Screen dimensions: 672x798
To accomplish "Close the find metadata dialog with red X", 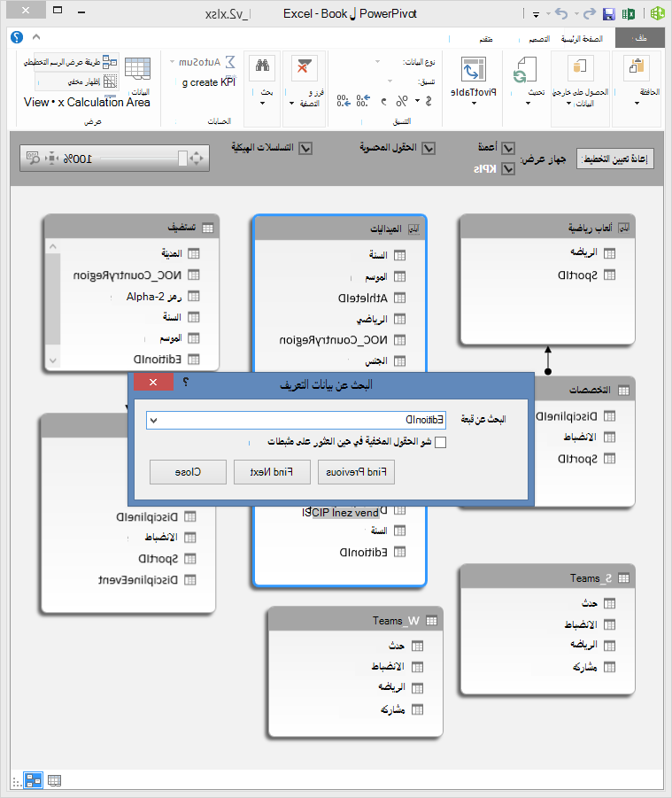I will (153, 383).
